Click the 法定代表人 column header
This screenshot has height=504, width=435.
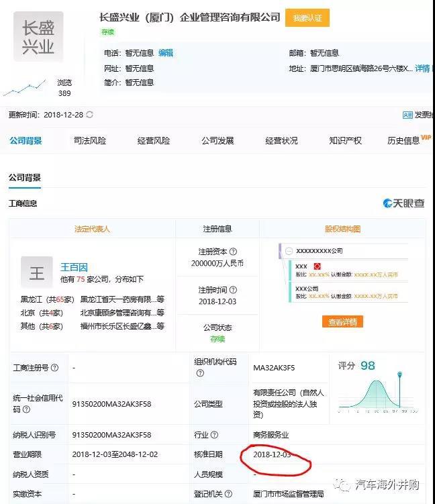pyautogui.click(x=92, y=229)
